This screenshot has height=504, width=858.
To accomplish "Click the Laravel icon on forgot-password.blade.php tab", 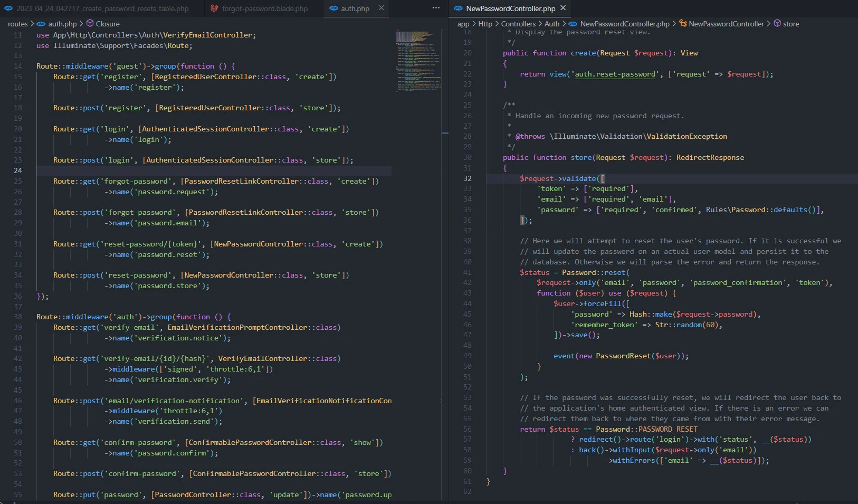I will point(214,8).
